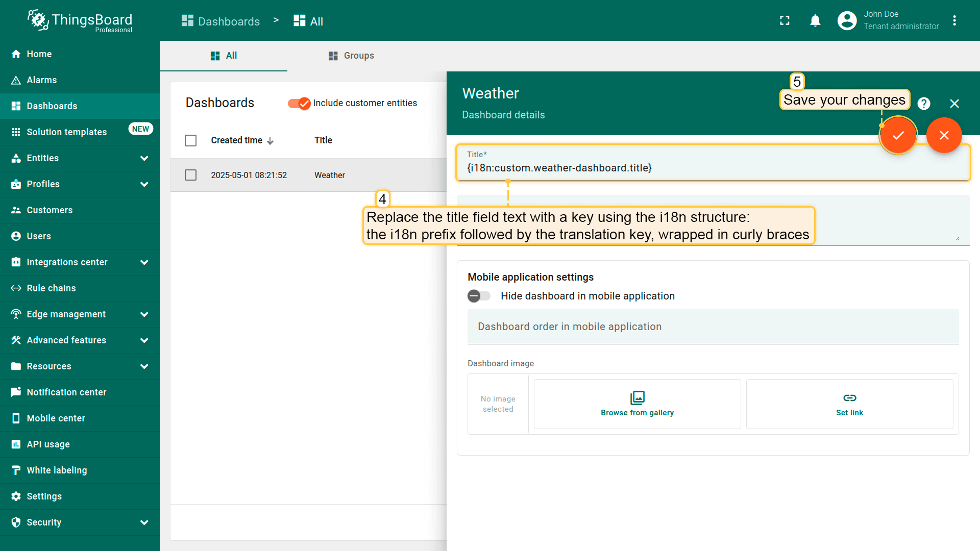Open the help question mark icon
This screenshot has height=551, width=980.
(x=923, y=104)
